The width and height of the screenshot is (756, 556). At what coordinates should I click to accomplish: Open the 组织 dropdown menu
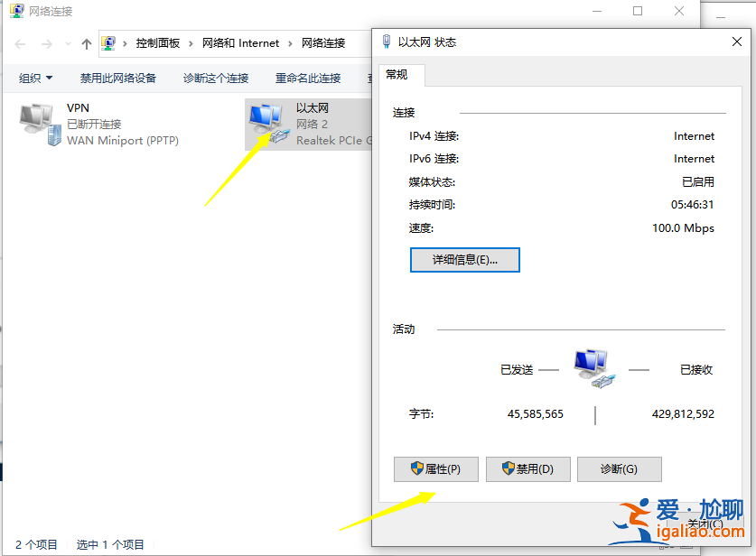[x=34, y=78]
